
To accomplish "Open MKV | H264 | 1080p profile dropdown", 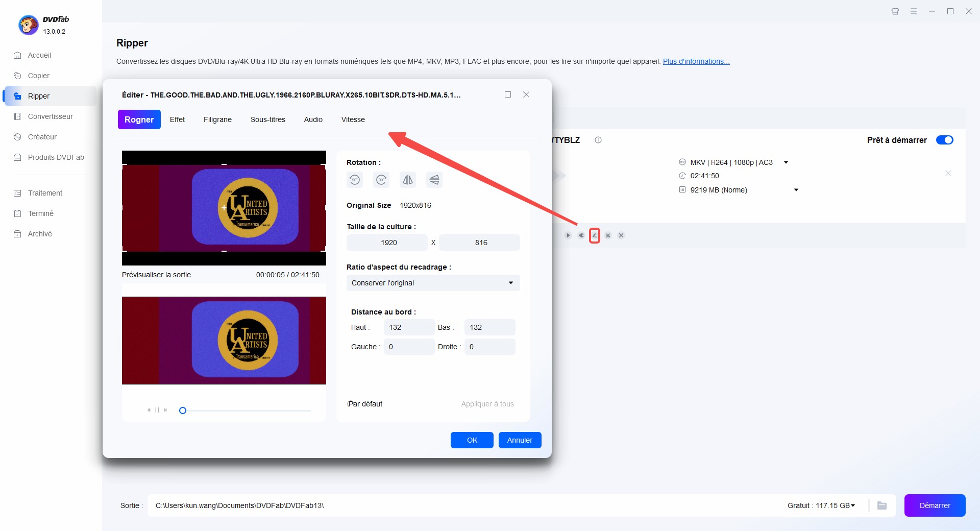I will tap(786, 162).
